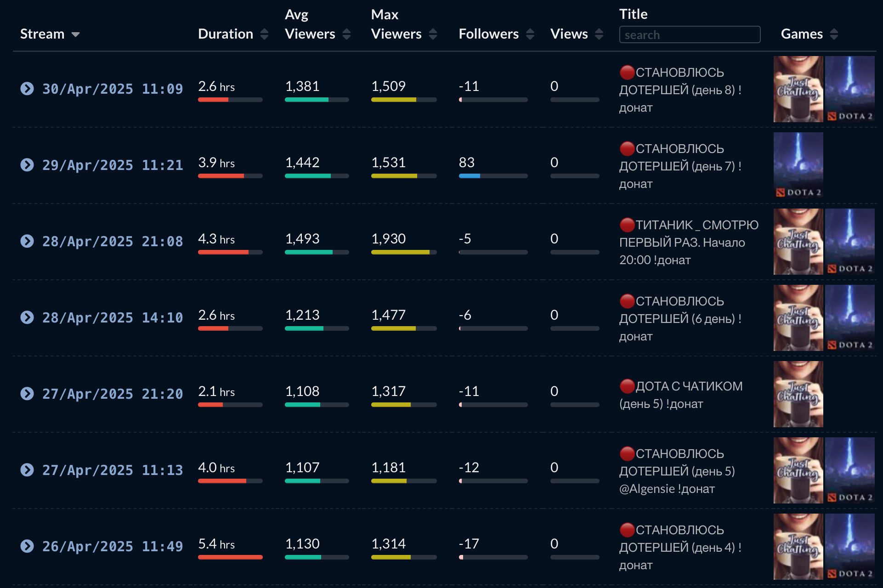Screen dimensions: 883x588
Task: Sort by Duration column arrows
Action: pyautogui.click(x=264, y=34)
